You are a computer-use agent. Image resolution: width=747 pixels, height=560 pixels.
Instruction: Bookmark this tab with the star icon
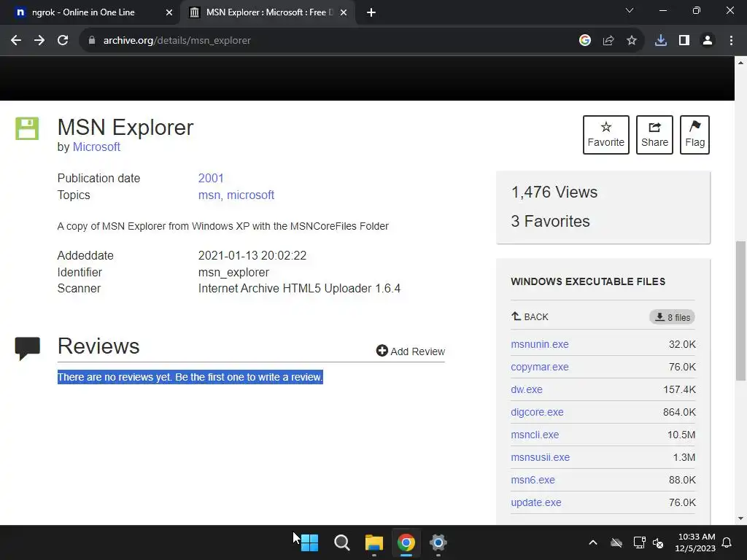pyautogui.click(x=632, y=41)
